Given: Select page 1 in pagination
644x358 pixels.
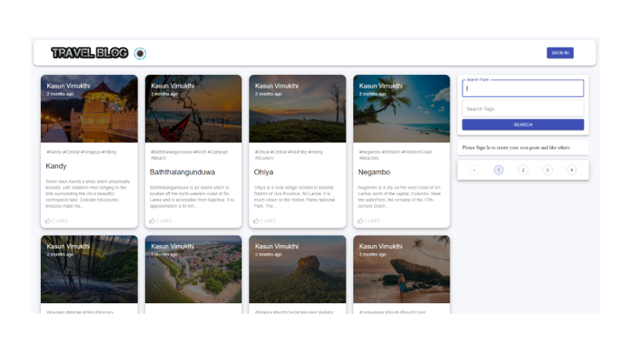Looking at the screenshot, I should coord(499,170).
